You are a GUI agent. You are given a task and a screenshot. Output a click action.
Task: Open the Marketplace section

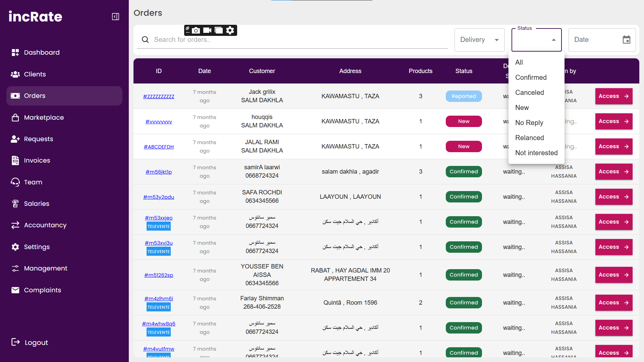coord(44,117)
